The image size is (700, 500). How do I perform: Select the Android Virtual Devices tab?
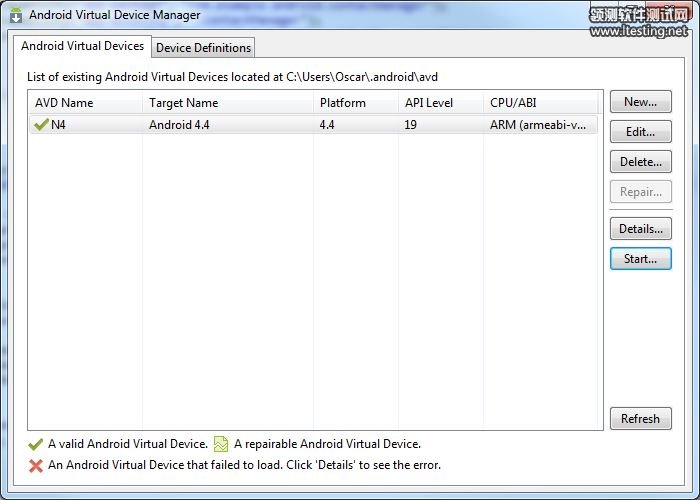(82, 46)
